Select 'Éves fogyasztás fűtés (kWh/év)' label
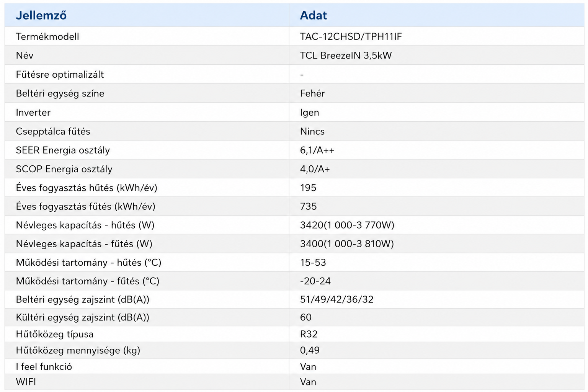The width and height of the screenshot is (588, 392). click(85, 206)
